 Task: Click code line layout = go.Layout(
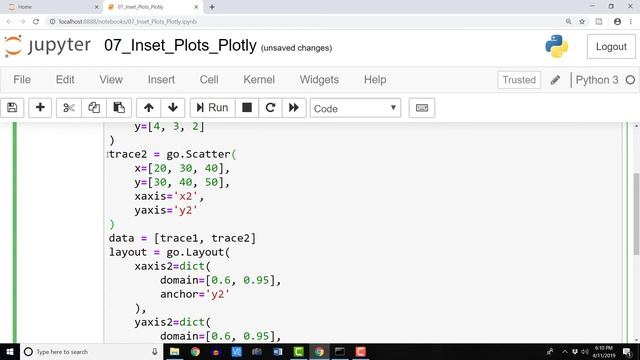click(x=169, y=252)
